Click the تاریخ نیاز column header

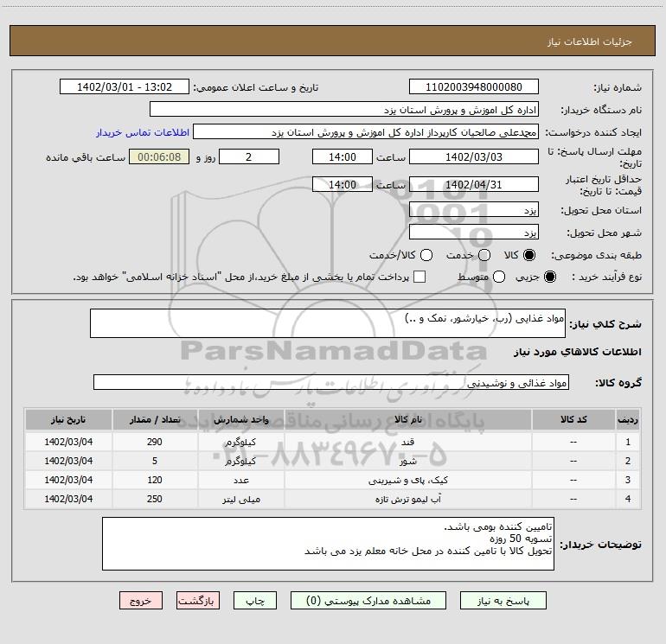68,419
